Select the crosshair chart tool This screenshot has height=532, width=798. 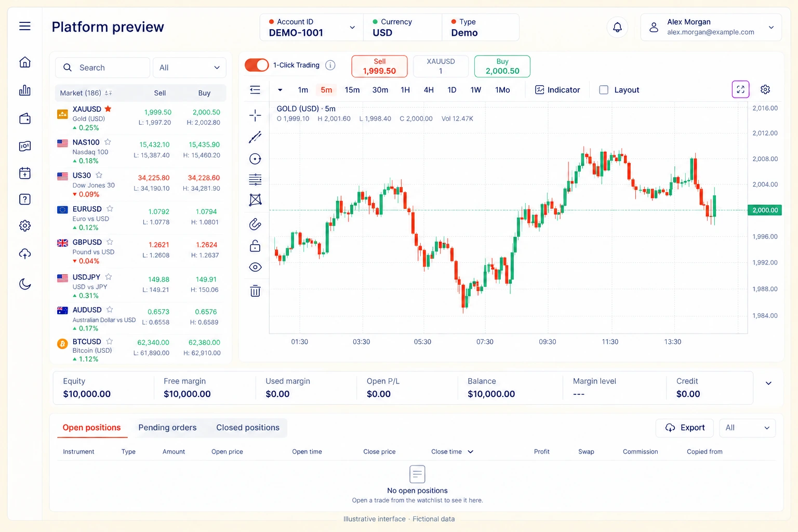point(255,115)
